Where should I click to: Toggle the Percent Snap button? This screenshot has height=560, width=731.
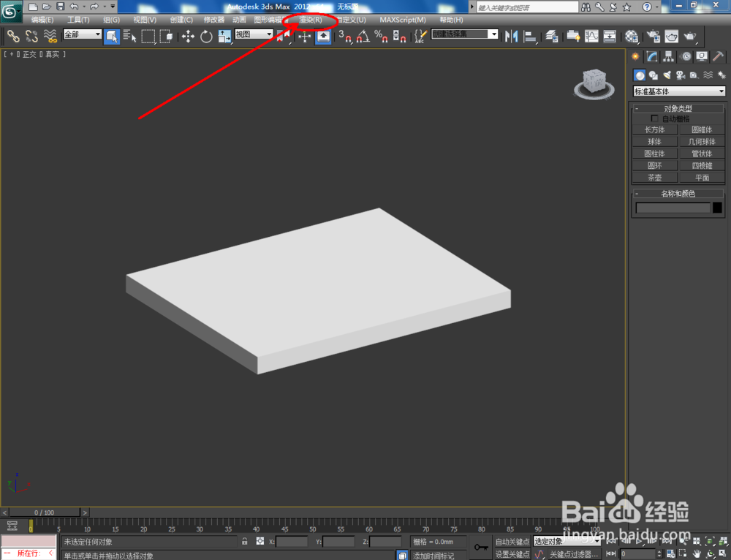(381, 36)
